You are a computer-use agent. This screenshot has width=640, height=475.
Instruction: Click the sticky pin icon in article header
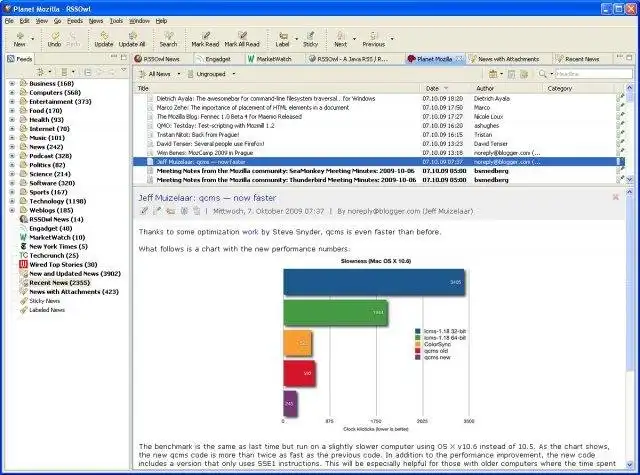(x=157, y=211)
